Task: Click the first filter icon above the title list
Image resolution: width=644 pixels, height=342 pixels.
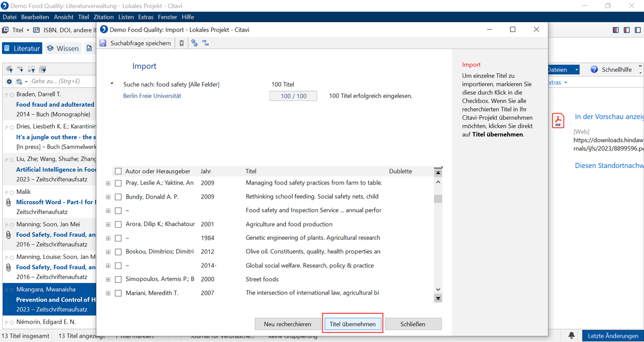Action: tap(9, 69)
